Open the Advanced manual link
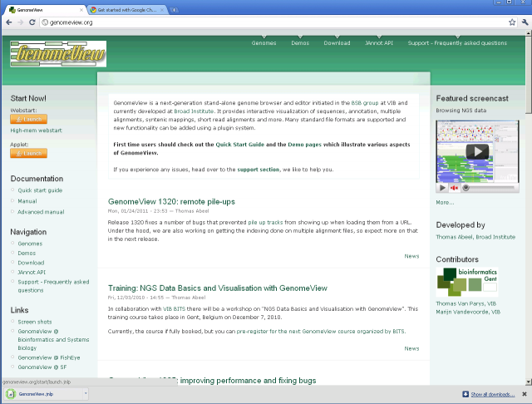532x404 pixels. pyautogui.click(x=41, y=212)
